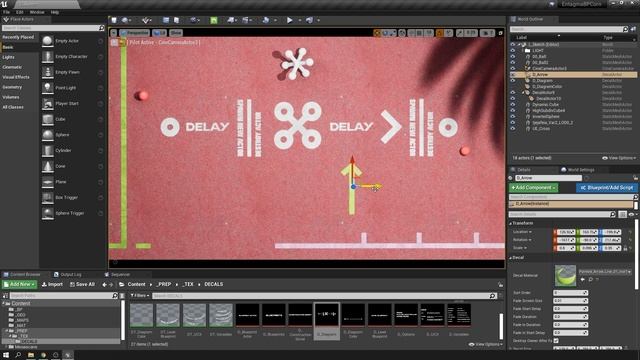This screenshot has width=640, height=360.
Task: Open the Window menu
Action: [x=37, y=12]
